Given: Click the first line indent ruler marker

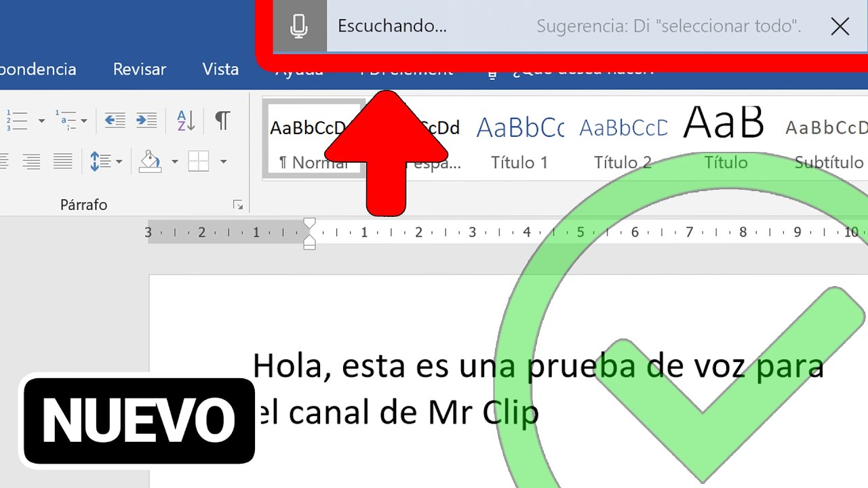Looking at the screenshot, I should pos(309,224).
